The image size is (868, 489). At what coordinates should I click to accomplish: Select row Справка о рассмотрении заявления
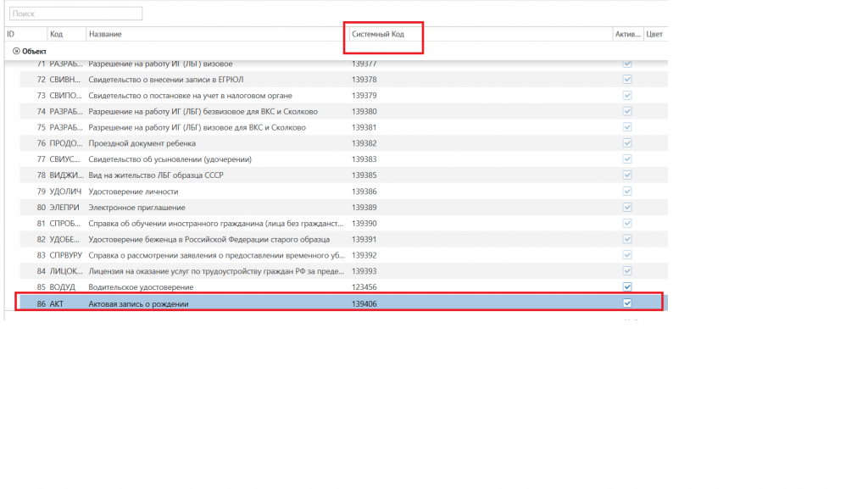click(x=343, y=256)
